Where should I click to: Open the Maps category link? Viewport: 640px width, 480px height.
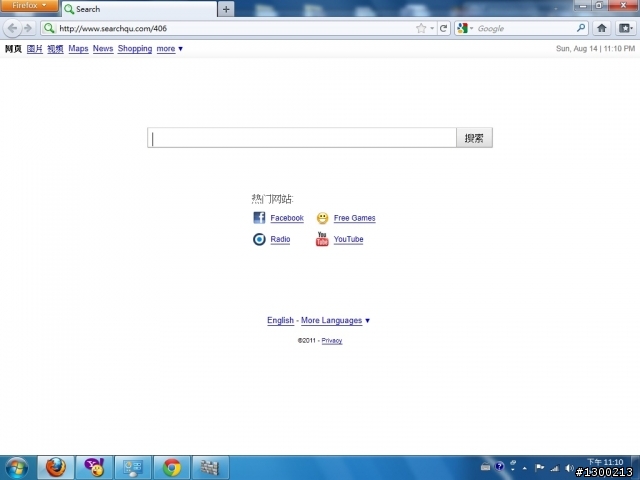[78, 49]
